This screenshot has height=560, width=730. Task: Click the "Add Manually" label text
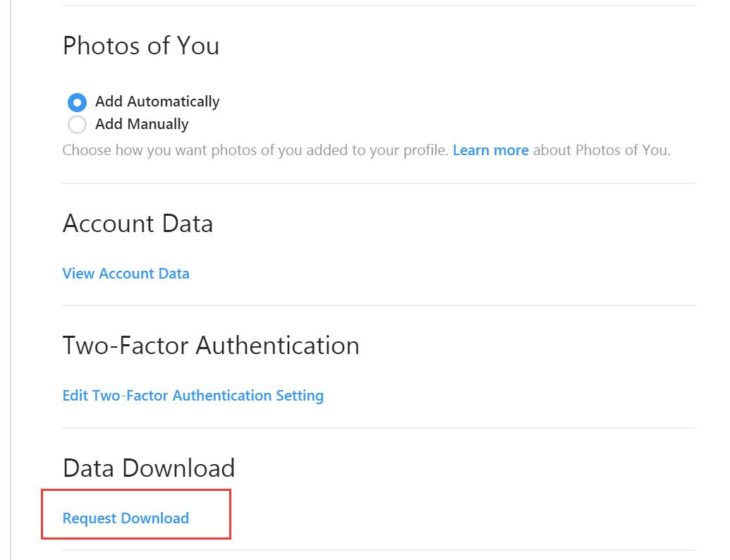click(x=142, y=124)
